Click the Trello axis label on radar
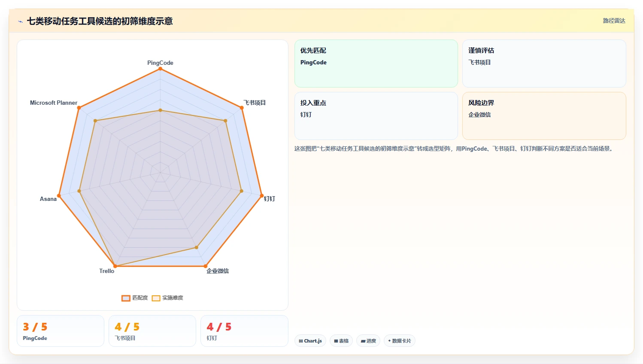 point(107,271)
